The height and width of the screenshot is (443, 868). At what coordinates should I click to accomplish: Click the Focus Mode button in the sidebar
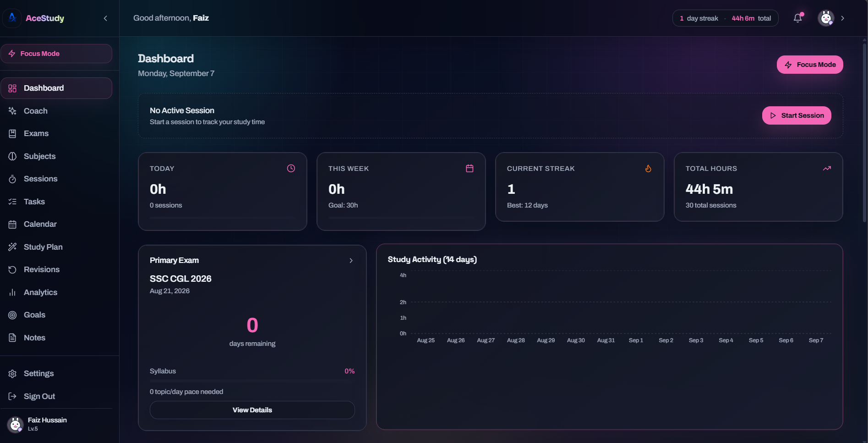[x=56, y=54]
